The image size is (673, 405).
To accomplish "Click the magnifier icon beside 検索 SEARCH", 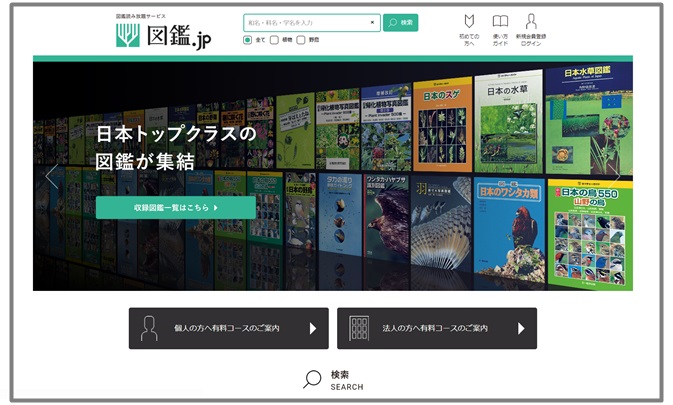I will pos(312,379).
